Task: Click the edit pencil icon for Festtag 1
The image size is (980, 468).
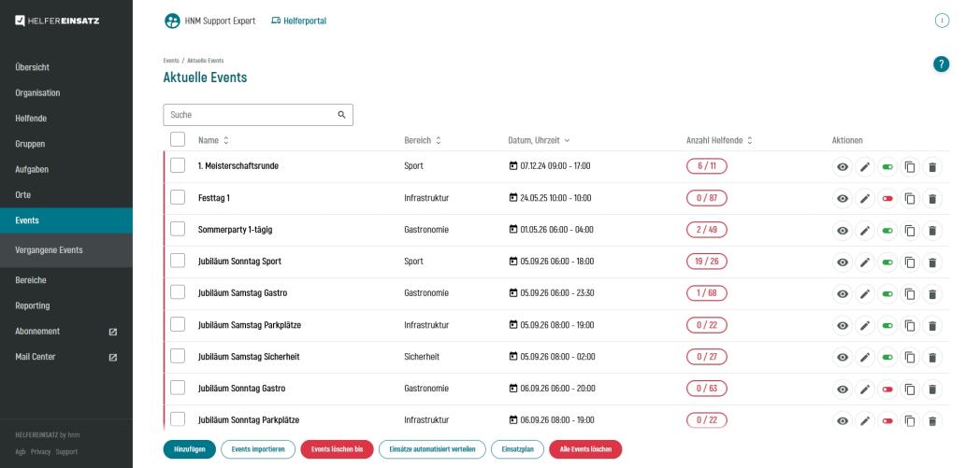Action: pyautogui.click(x=865, y=198)
